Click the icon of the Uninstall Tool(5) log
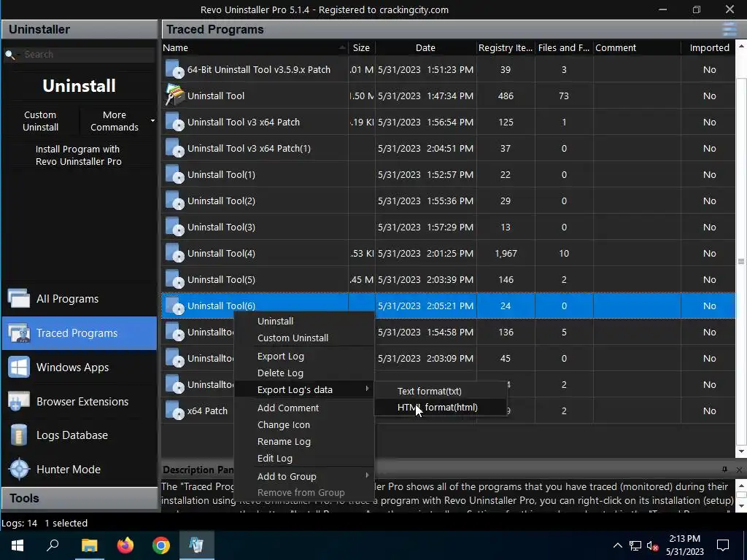The height and width of the screenshot is (560, 747). click(x=174, y=279)
